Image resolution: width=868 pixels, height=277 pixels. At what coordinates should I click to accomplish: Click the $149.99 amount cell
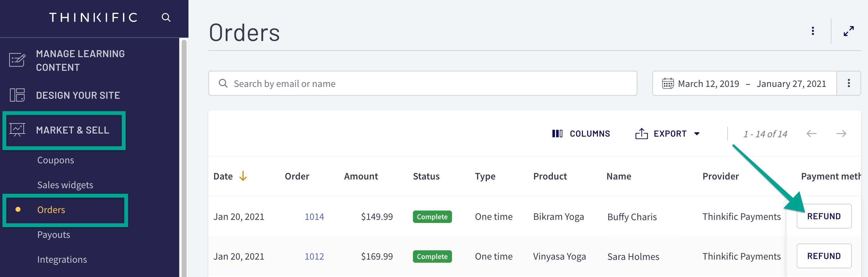[x=377, y=217]
